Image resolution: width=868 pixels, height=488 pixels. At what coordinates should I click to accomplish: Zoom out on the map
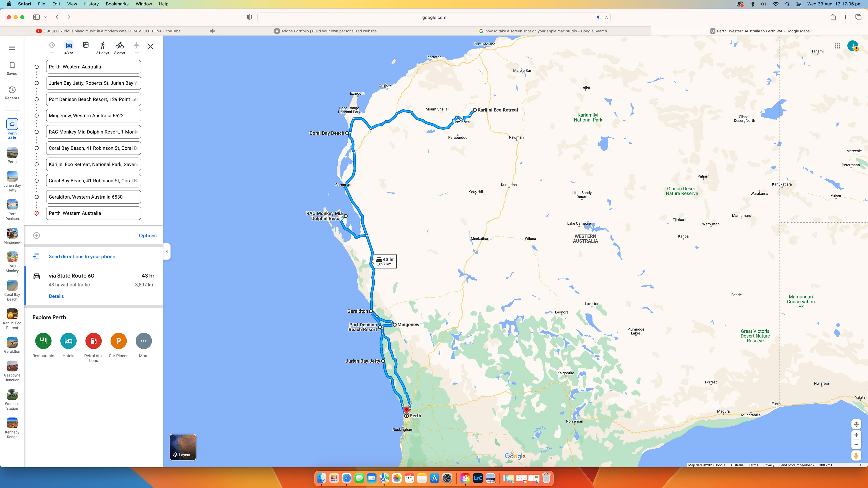point(856,445)
